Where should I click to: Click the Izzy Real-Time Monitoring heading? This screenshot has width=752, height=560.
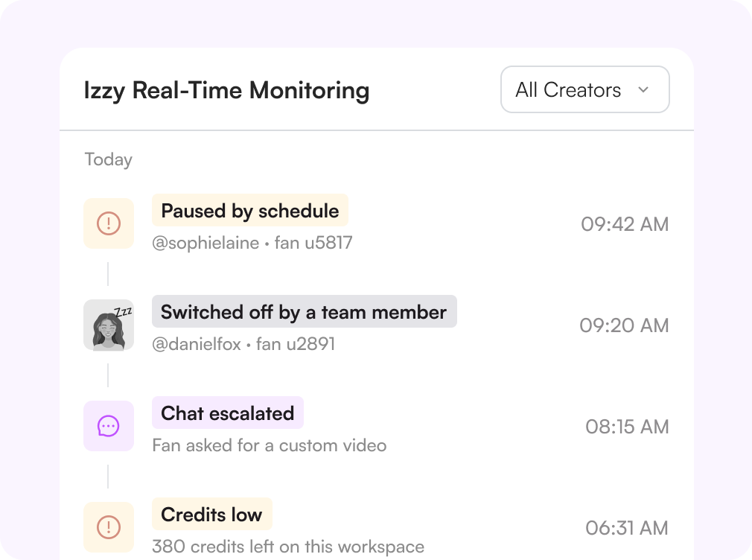(x=226, y=90)
